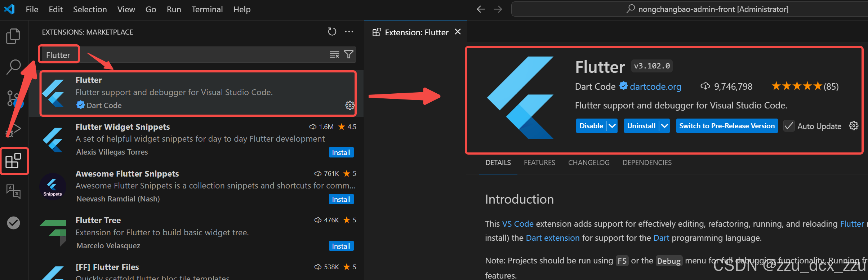This screenshot has height=280, width=868.
Task: Open the View menu
Action: (126, 9)
